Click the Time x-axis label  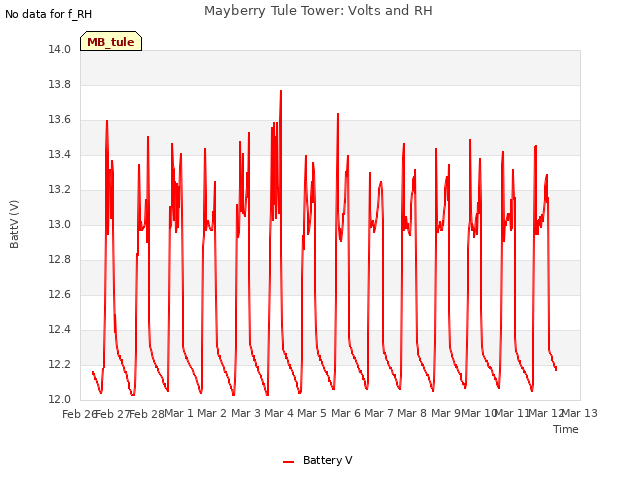[565, 429]
